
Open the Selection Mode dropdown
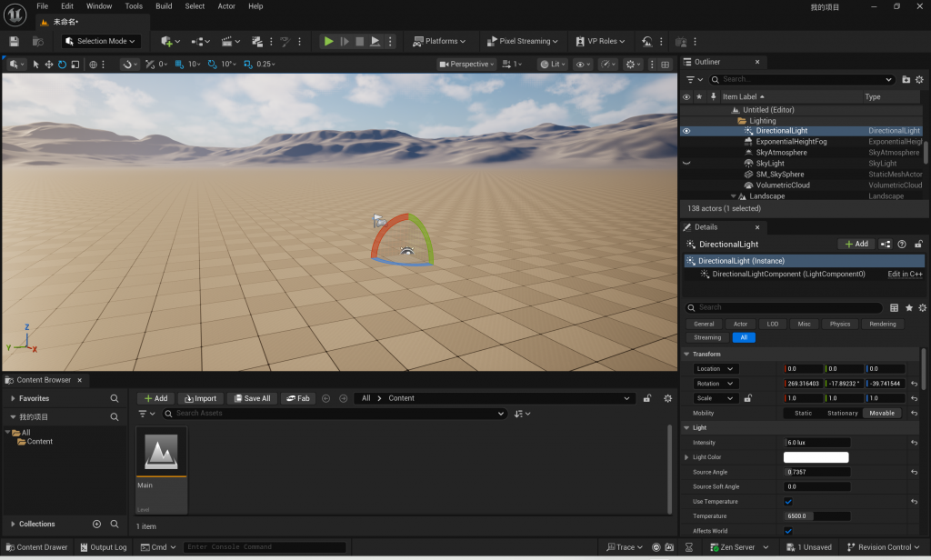101,41
